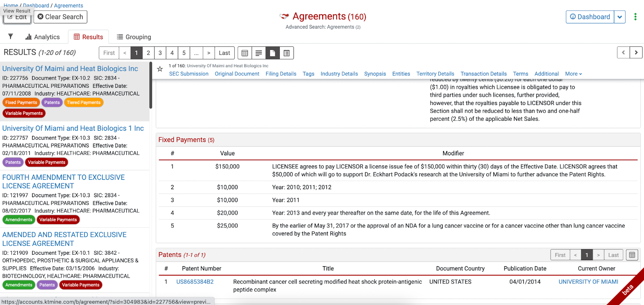This screenshot has height=305, width=644.
Task: Jump to Original Document section
Action: pos(237,74)
